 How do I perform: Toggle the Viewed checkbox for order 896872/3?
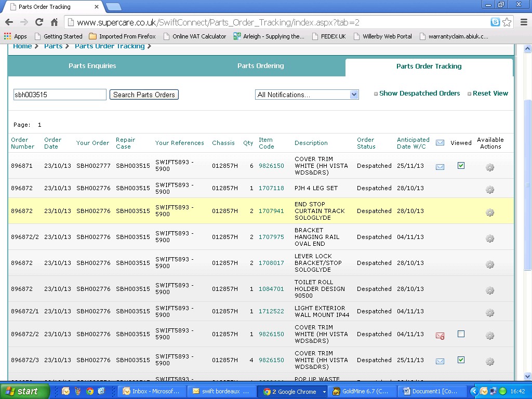tap(461, 360)
